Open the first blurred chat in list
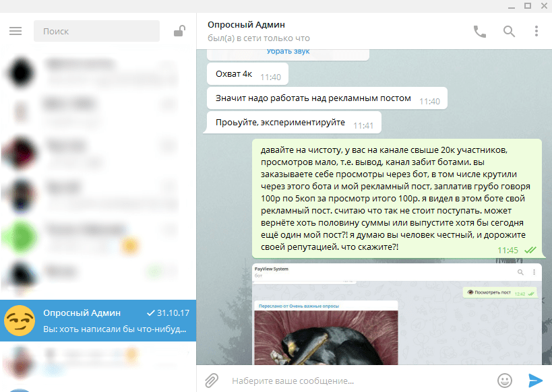Screen dimensions: 552x392 [x=98, y=70]
